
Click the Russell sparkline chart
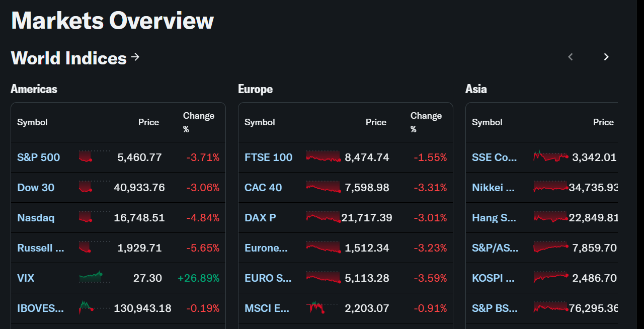coord(95,247)
